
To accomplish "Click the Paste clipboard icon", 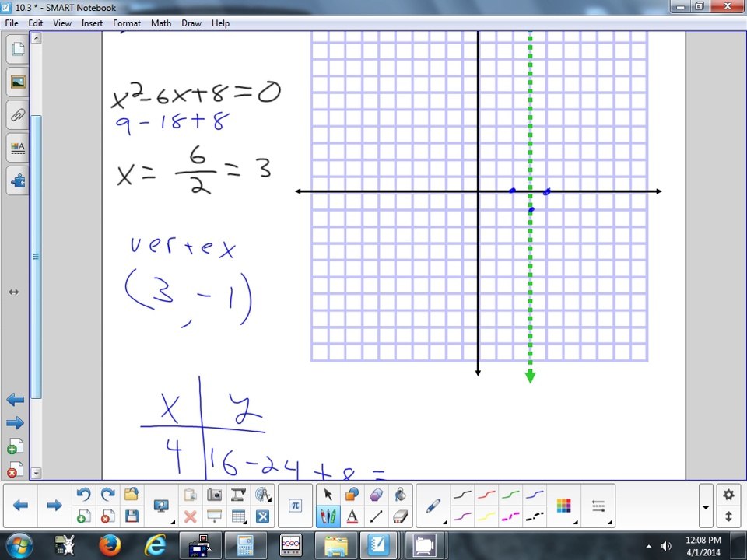I will tap(191, 495).
